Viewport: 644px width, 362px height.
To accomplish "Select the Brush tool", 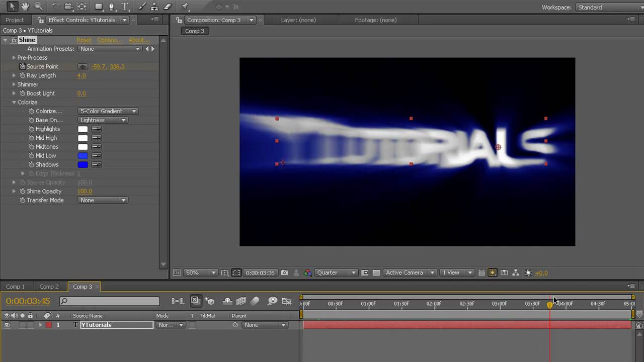I will [142, 7].
